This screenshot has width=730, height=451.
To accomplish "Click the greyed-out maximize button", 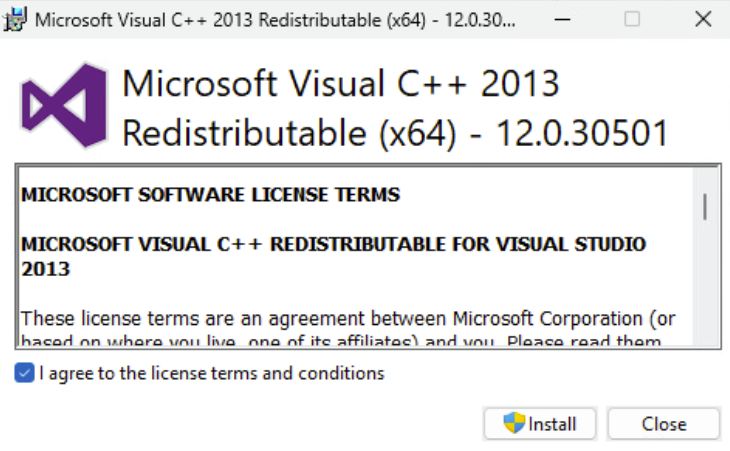I will tap(632, 19).
